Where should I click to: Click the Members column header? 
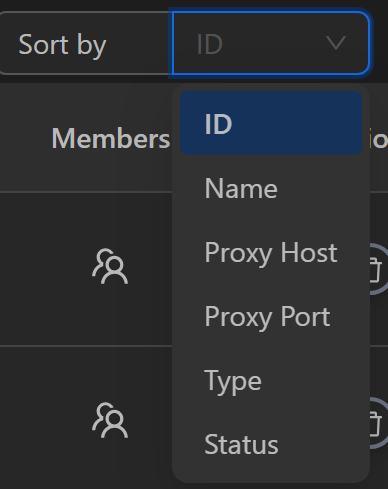point(111,138)
